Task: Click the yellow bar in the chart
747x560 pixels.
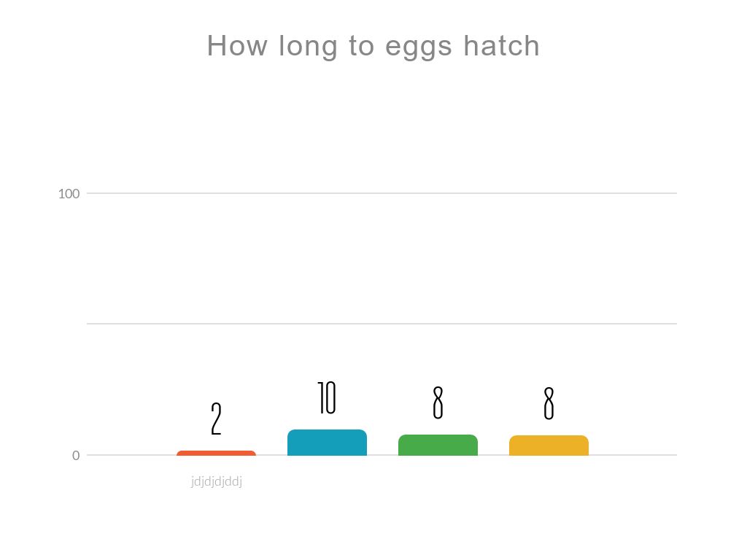Action: [x=549, y=446]
